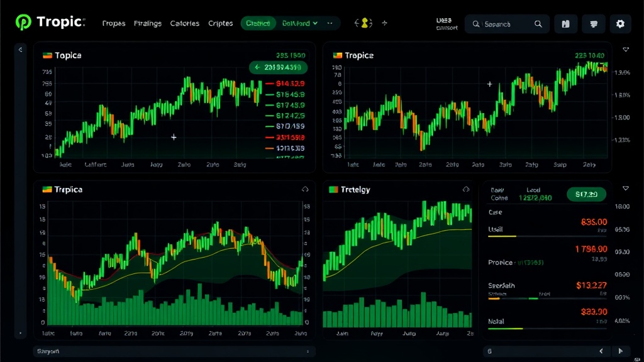
Task: Go to next page with right arrow
Action: coord(621,351)
